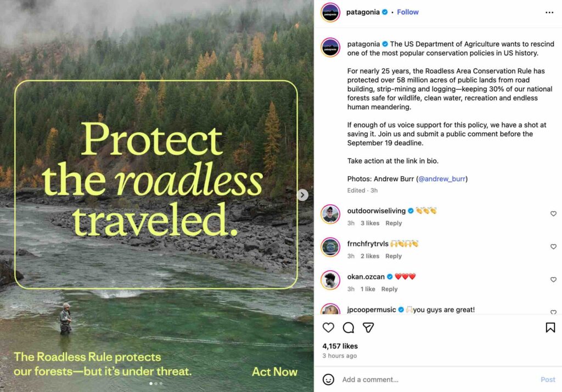
Task: Like outdoorwiseliving's comment
Action: point(553,214)
